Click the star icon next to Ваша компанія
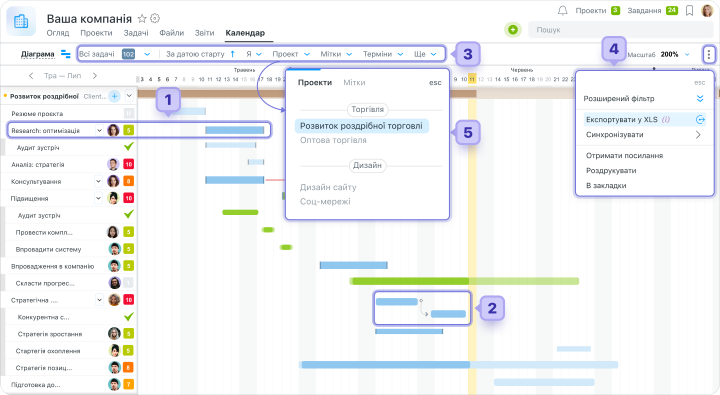 click(142, 18)
